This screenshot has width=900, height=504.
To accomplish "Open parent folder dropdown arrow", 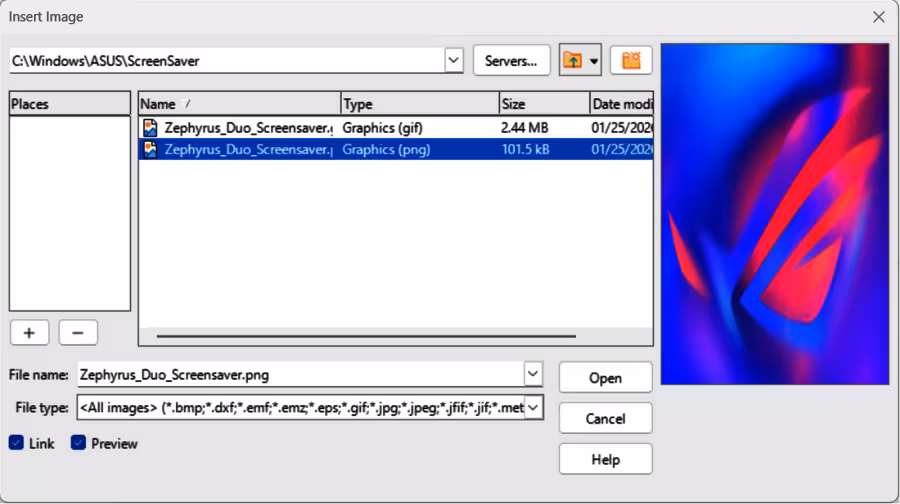I will click(593, 61).
